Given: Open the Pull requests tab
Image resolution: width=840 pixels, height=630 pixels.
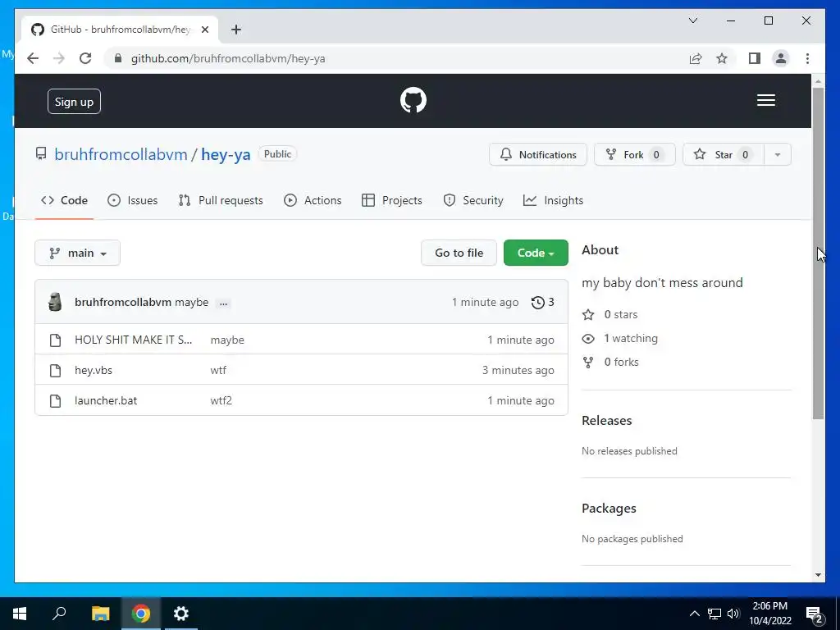Looking at the screenshot, I should tap(221, 200).
